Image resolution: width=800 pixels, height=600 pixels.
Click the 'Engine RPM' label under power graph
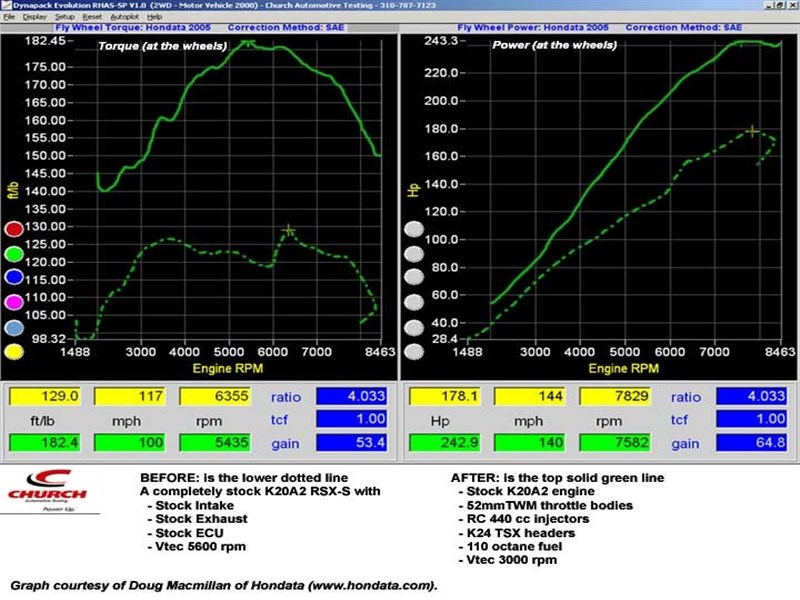(x=623, y=368)
